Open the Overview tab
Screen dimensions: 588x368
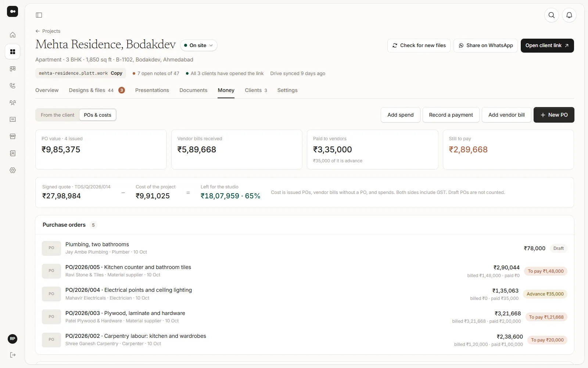(x=47, y=91)
